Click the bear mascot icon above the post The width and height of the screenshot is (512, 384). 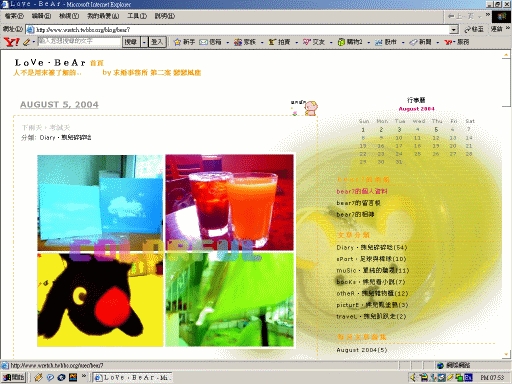click(311, 108)
